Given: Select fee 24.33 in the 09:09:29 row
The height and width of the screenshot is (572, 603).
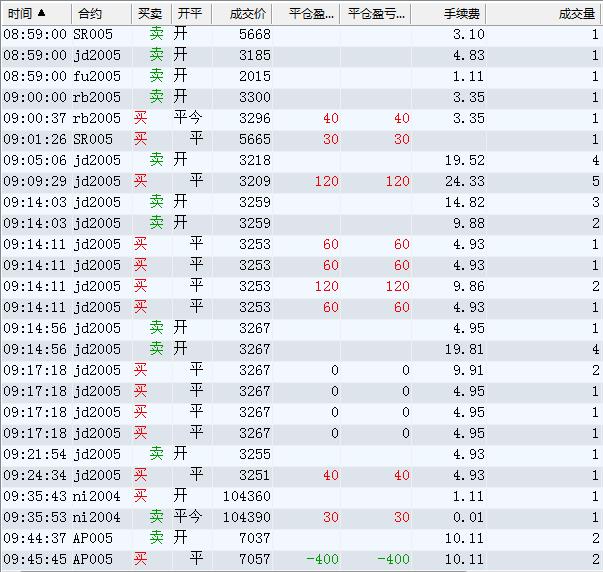Looking at the screenshot, I should click(x=465, y=181).
